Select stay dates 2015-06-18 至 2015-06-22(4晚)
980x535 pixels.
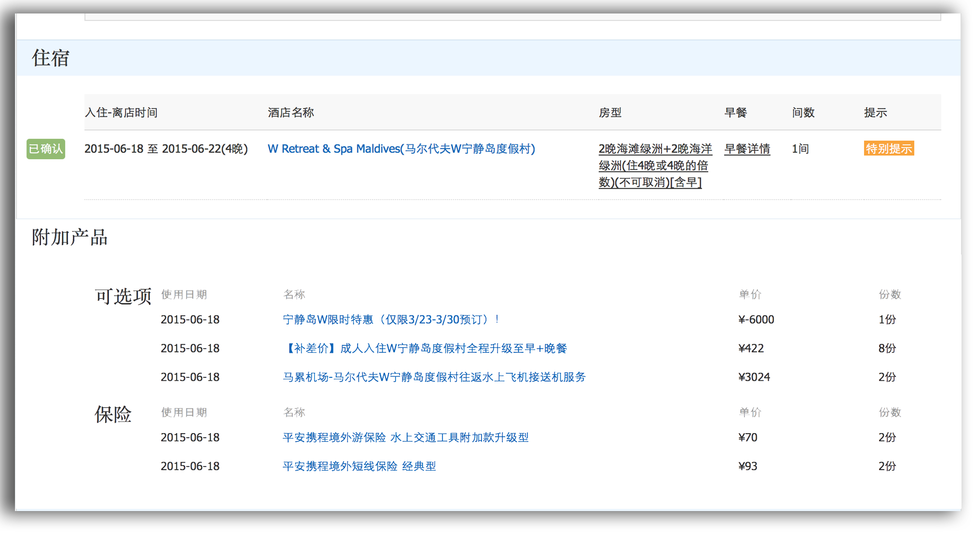tap(166, 149)
